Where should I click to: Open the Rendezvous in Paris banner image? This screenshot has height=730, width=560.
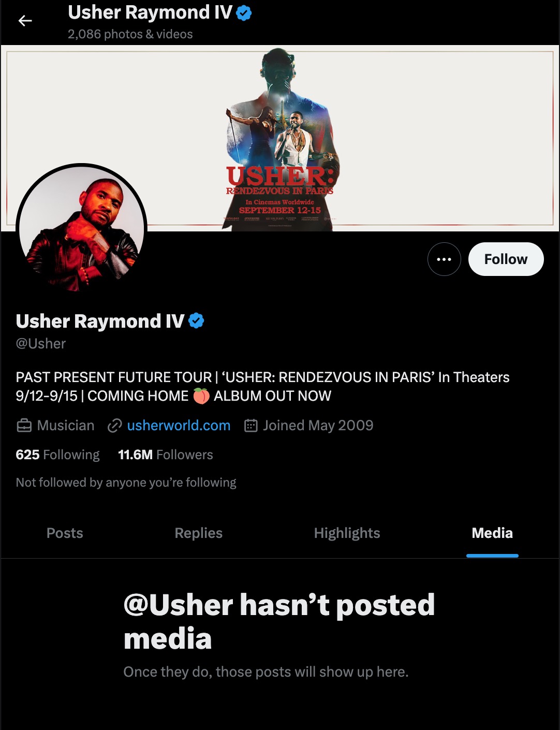[x=280, y=138]
